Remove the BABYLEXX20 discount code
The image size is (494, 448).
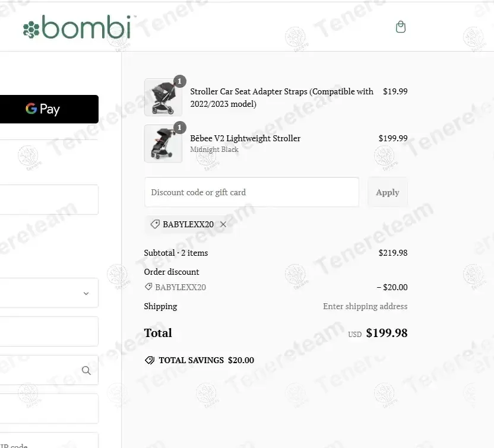[223, 224]
